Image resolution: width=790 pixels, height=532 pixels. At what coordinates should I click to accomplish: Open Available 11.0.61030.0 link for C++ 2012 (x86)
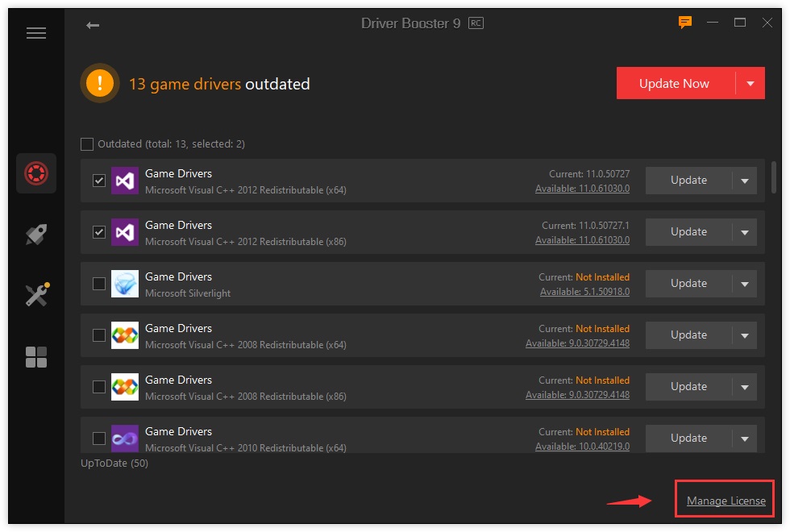pyautogui.click(x=582, y=240)
